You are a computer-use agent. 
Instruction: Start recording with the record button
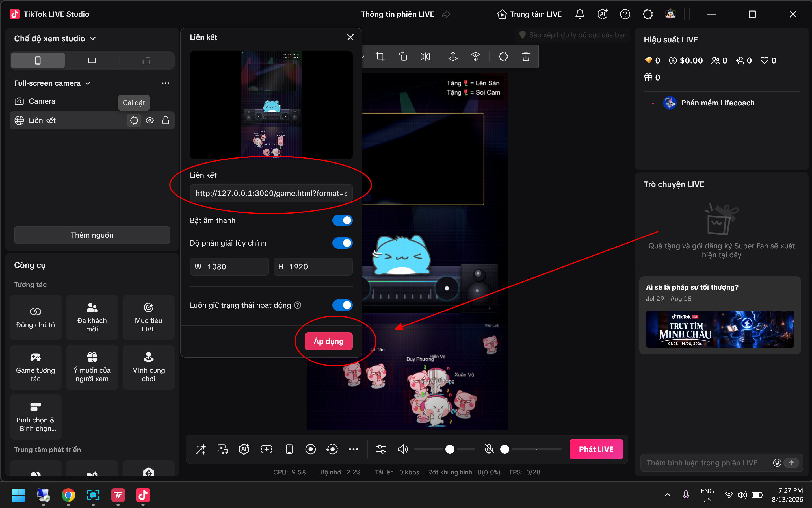tap(310, 449)
